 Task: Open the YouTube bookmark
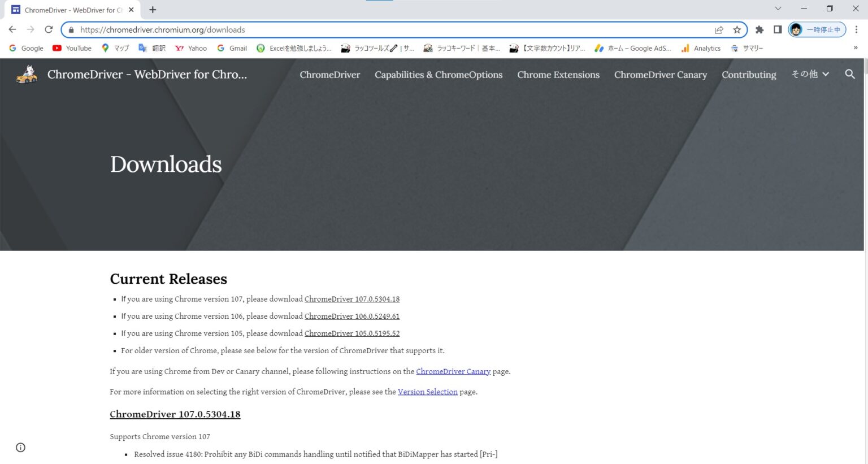click(x=71, y=48)
